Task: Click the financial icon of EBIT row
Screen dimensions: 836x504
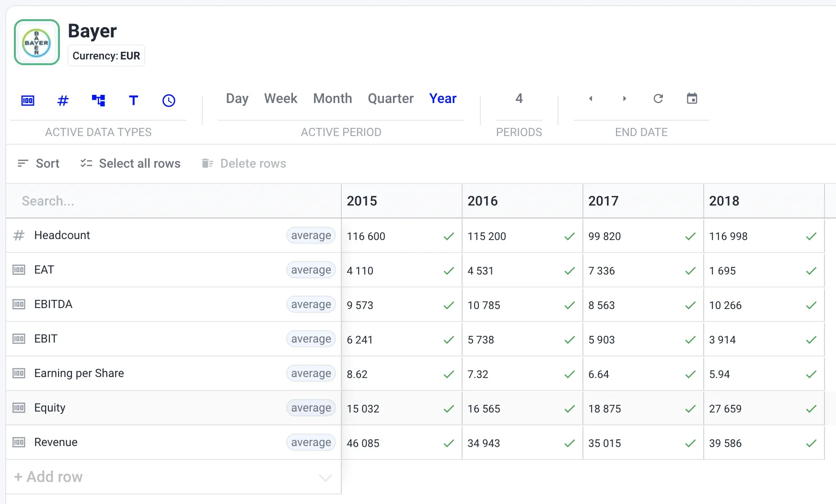Action: (19, 339)
